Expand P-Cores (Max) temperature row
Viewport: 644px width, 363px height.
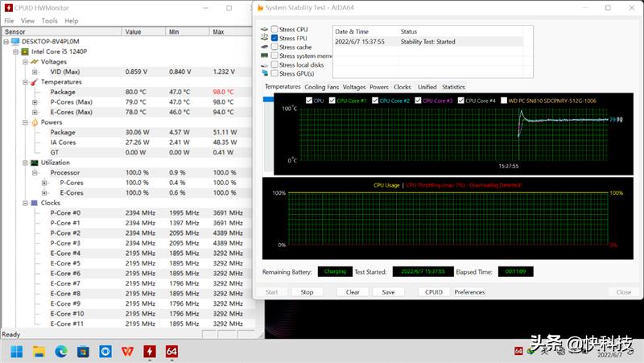[x=35, y=102]
